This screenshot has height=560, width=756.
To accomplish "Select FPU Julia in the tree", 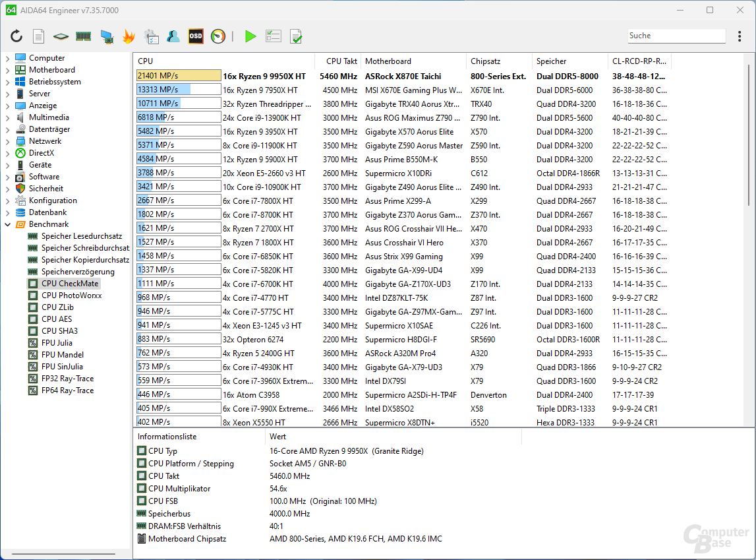I will click(x=57, y=343).
